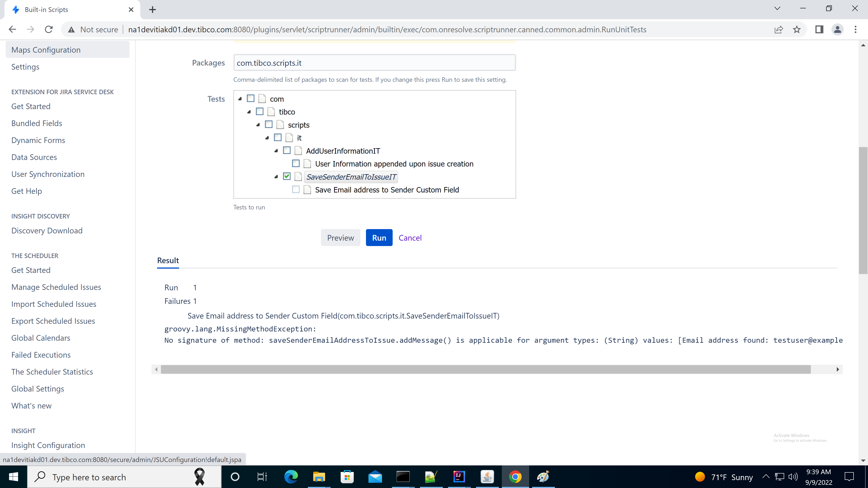Open the Chrome profile avatar

837,30
